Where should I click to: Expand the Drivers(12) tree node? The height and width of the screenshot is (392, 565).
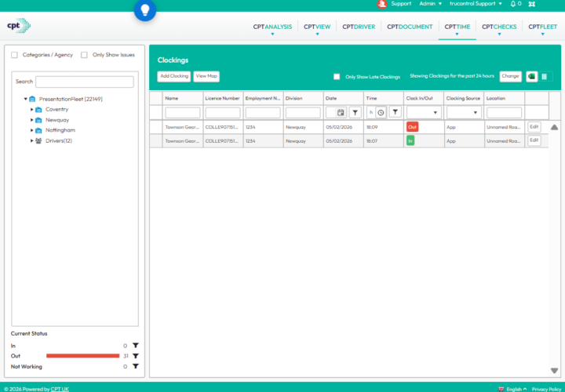[31, 141]
